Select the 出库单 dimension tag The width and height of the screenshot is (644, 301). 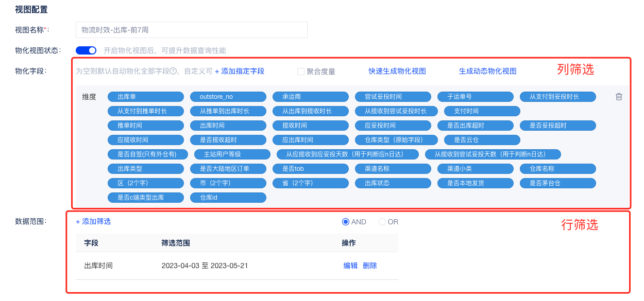point(146,97)
